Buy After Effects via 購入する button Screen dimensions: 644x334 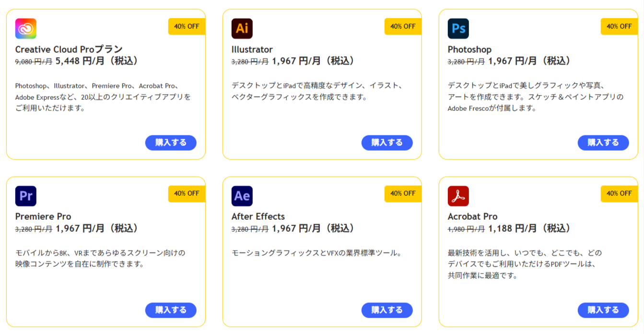(387, 310)
